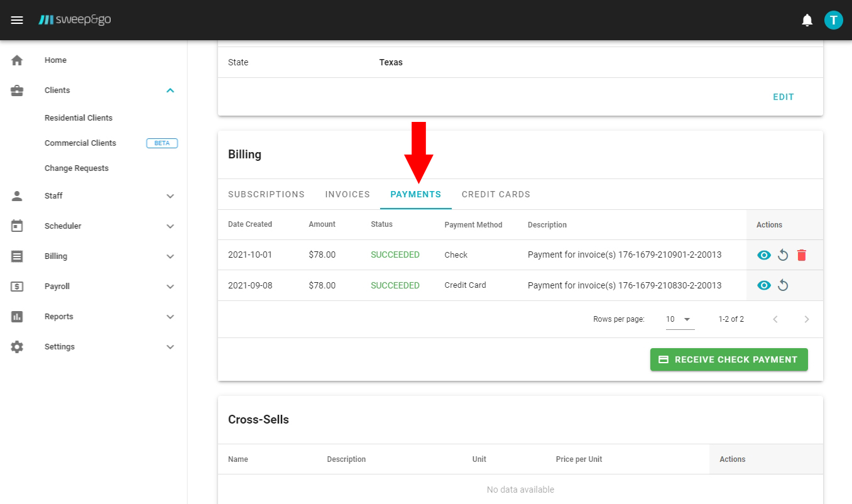Screen dimensions: 852x504
Task: Click the sweep&go logo
Action: pyautogui.click(x=75, y=20)
